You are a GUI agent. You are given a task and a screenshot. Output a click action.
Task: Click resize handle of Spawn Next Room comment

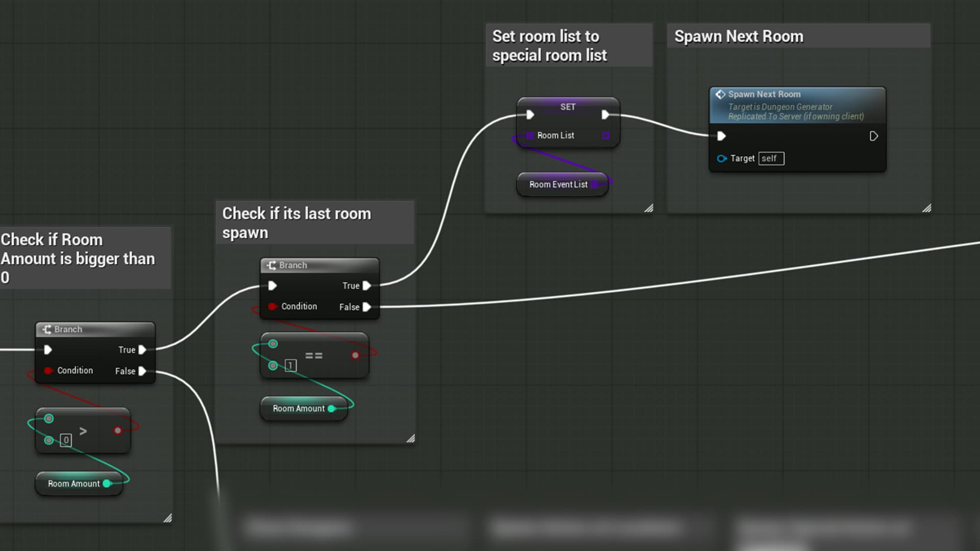927,208
